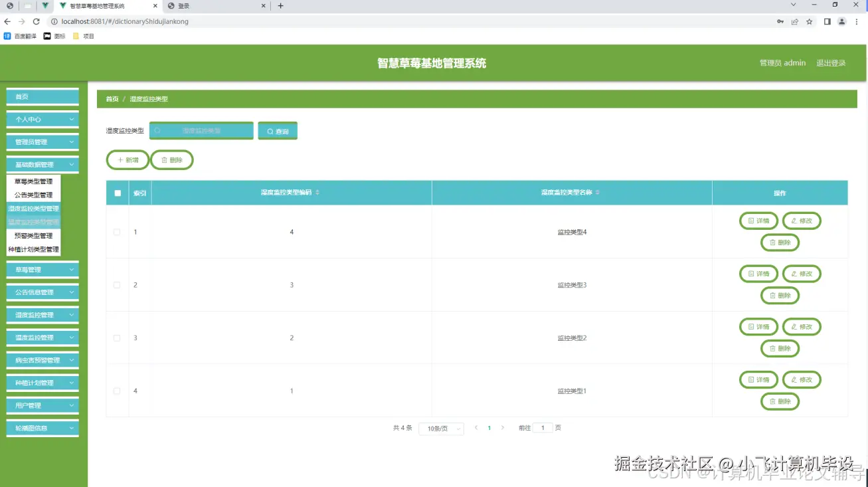Screen dimensions: 868x487
Task: Click the share page icon in address bar
Action: tap(795, 21)
